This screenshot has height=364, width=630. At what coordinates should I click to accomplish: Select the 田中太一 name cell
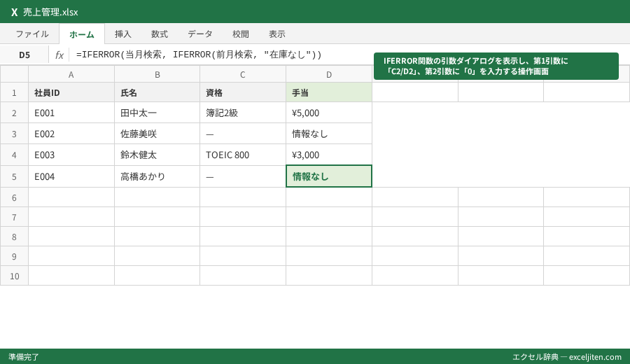[x=157, y=113]
